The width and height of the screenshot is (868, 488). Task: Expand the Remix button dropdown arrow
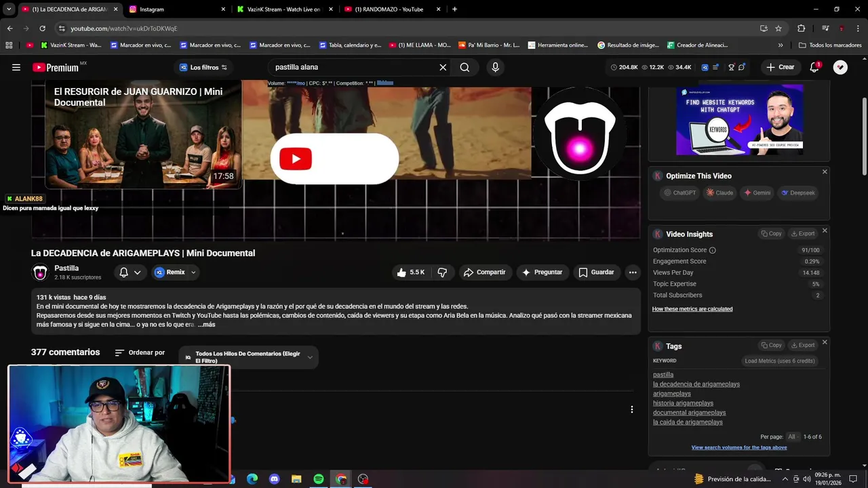(193, 272)
